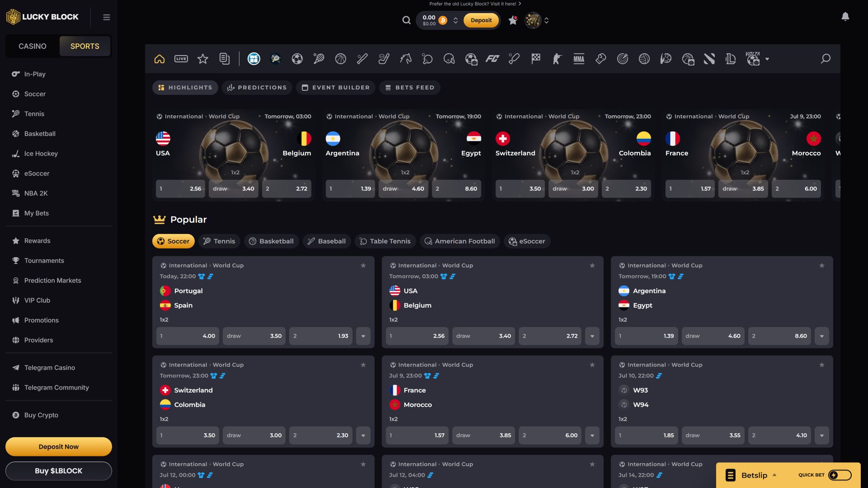The height and width of the screenshot is (488, 868).
Task: Favorite the France vs Morocco match card
Action: pos(592,365)
